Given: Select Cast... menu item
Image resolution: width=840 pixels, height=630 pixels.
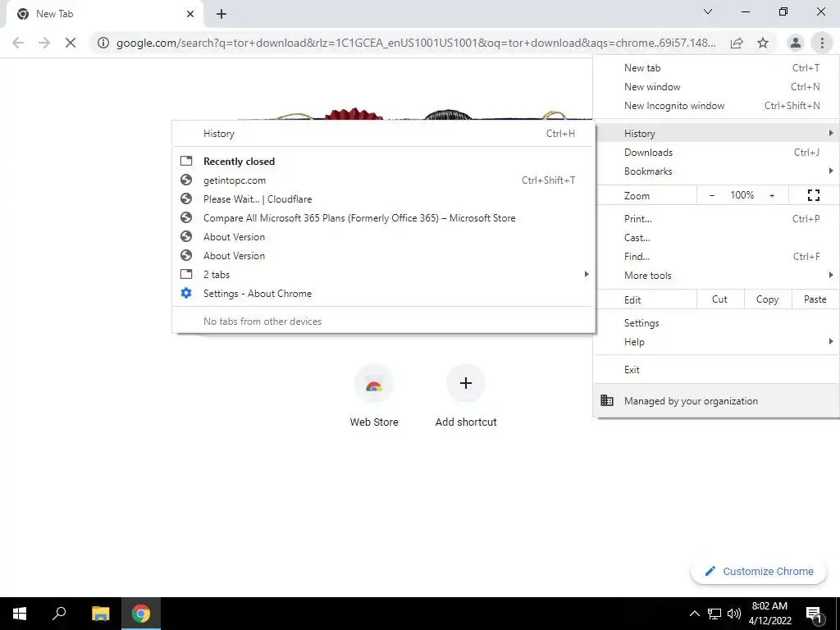Looking at the screenshot, I should tap(716, 238).
